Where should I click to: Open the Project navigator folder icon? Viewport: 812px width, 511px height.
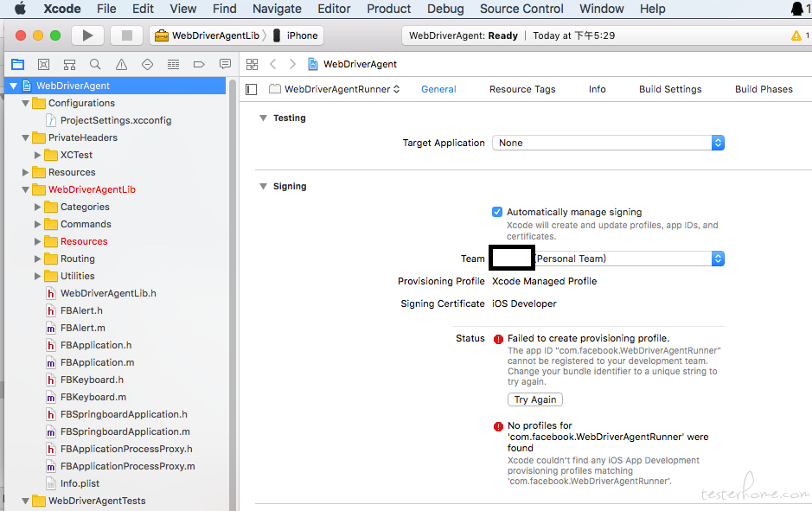click(x=17, y=65)
